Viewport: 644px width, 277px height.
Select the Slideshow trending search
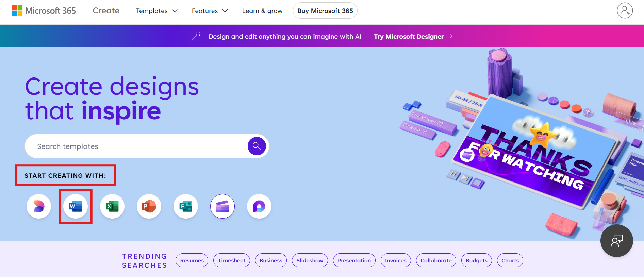pyautogui.click(x=310, y=260)
